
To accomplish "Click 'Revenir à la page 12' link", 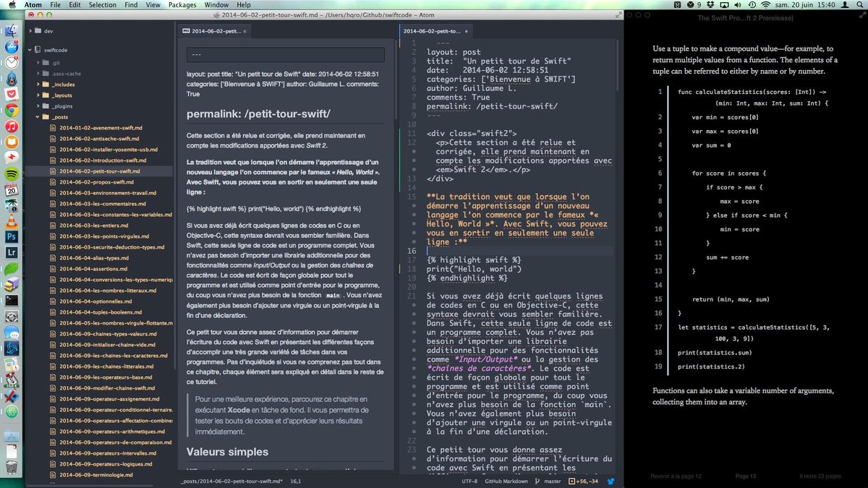I will pyautogui.click(x=675, y=476).
